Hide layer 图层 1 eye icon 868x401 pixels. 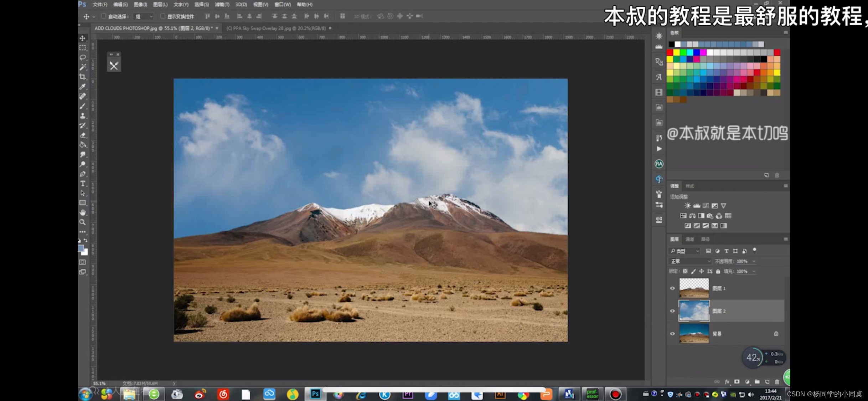pyautogui.click(x=672, y=288)
